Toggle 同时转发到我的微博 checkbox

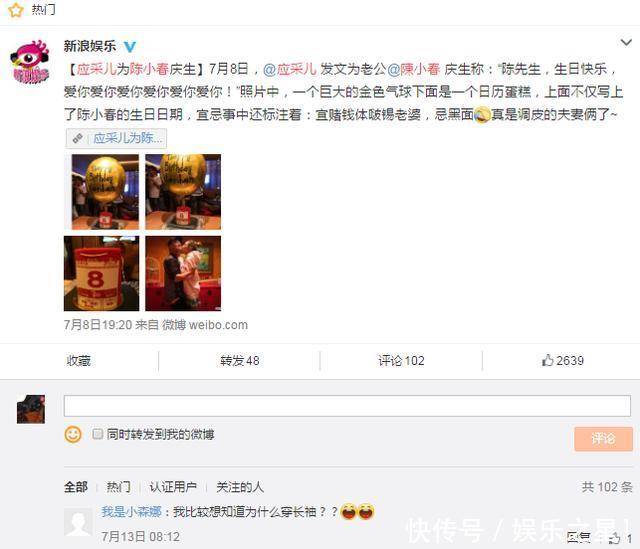tap(97, 434)
